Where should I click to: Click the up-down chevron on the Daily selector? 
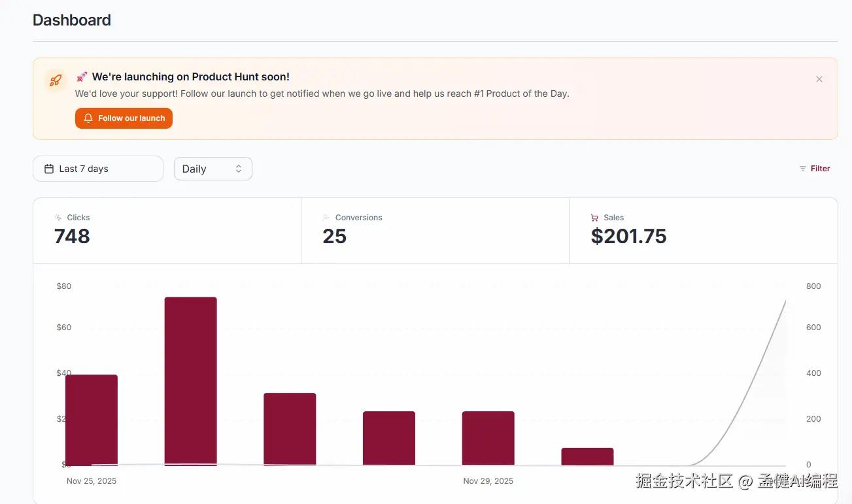click(239, 169)
